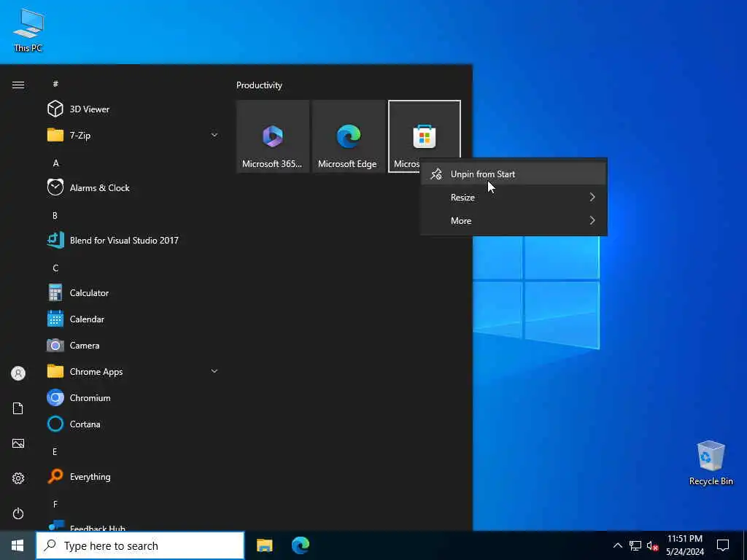Open Microsoft 365 tile
The width and height of the screenshot is (747, 560).
point(273,136)
